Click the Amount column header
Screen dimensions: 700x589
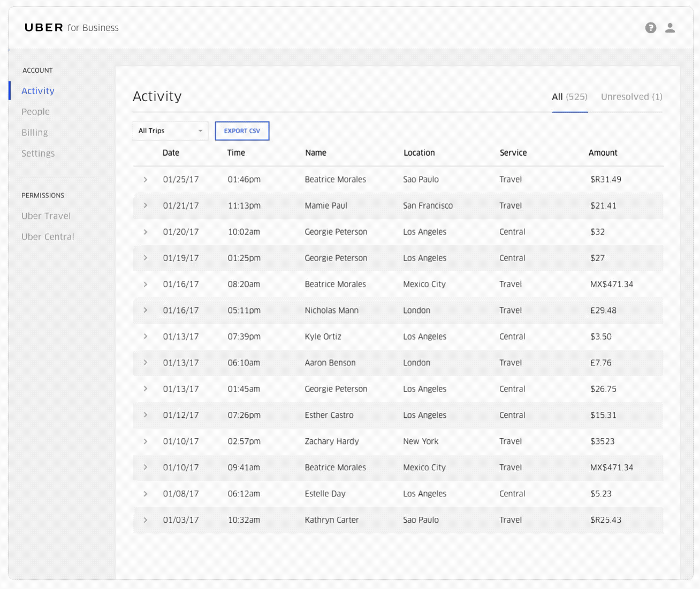603,153
